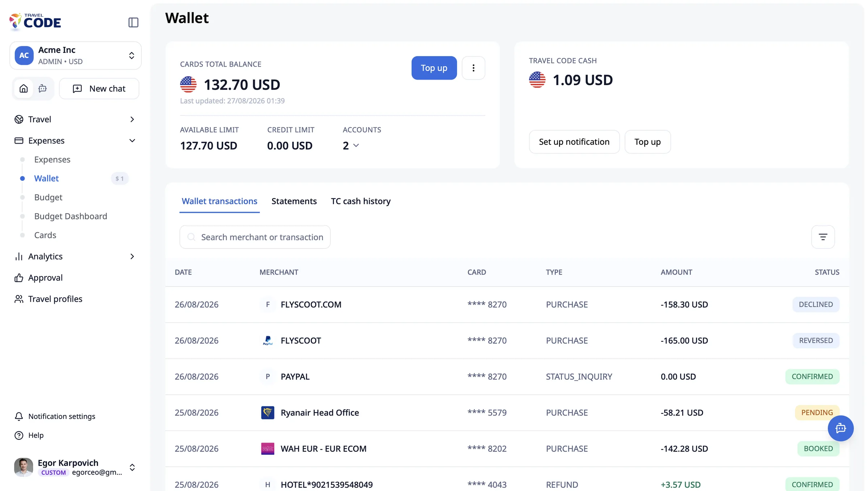
Task: Focus the search merchant or transaction field
Action: [255, 237]
